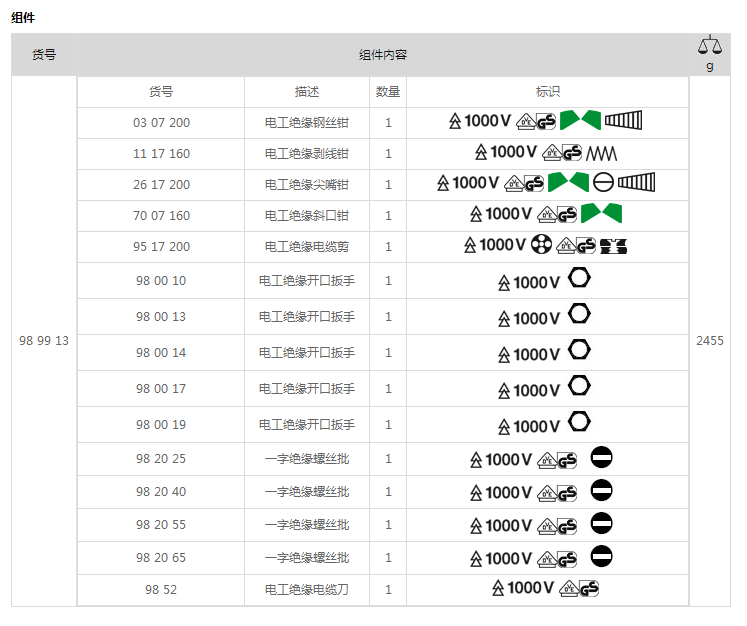Click ribbed handle icon in row 03 07 200

click(623, 121)
